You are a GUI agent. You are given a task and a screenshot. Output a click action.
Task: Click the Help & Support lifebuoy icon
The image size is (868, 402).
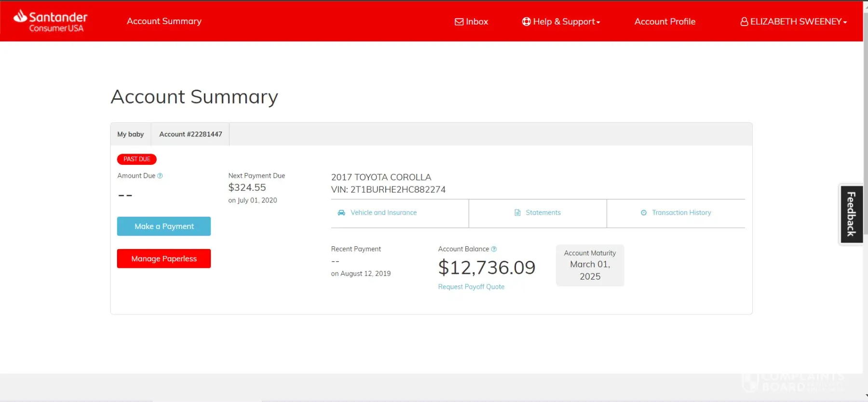(x=526, y=22)
